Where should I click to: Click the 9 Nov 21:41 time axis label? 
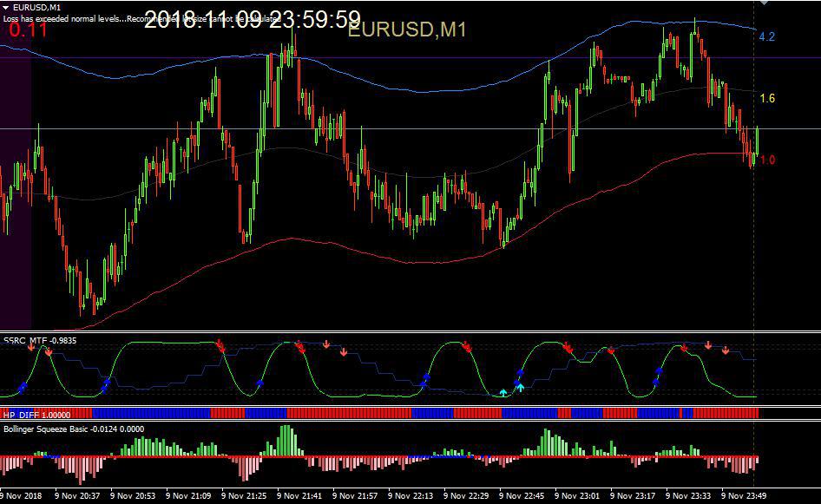(299, 495)
